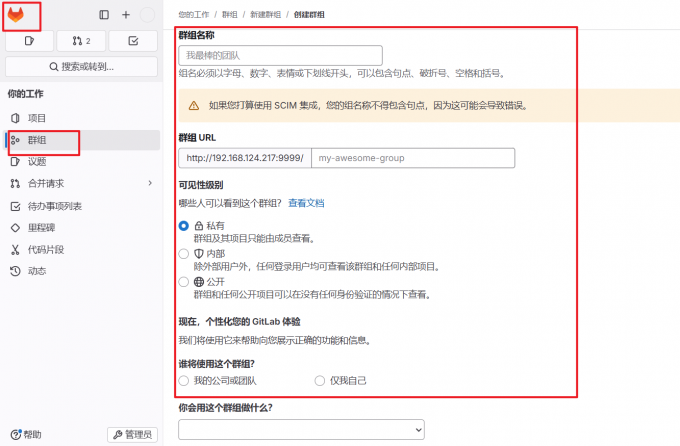Open the 你会用这个群组做什么 dropdown

pyautogui.click(x=301, y=428)
